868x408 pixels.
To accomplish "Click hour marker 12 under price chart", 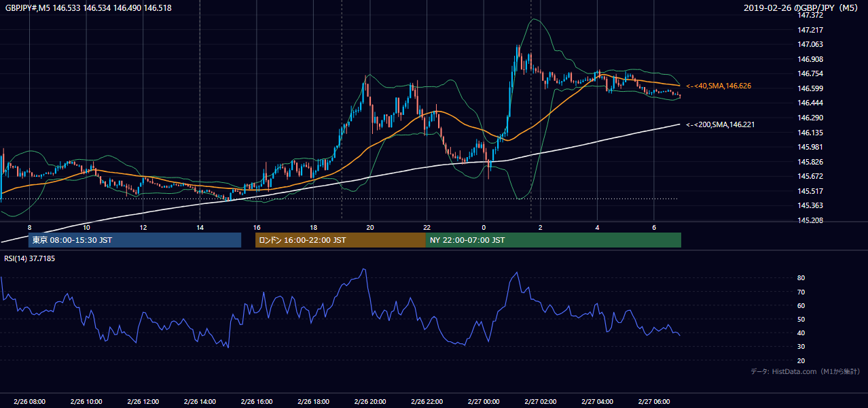I will coord(143,227).
